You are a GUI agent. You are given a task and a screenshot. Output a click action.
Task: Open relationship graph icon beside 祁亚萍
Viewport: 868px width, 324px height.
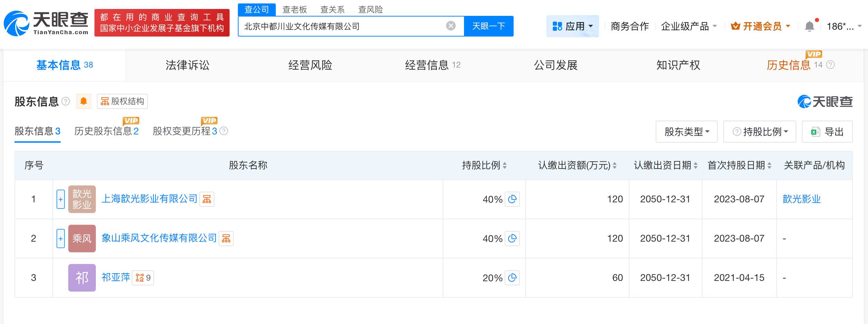click(x=141, y=277)
